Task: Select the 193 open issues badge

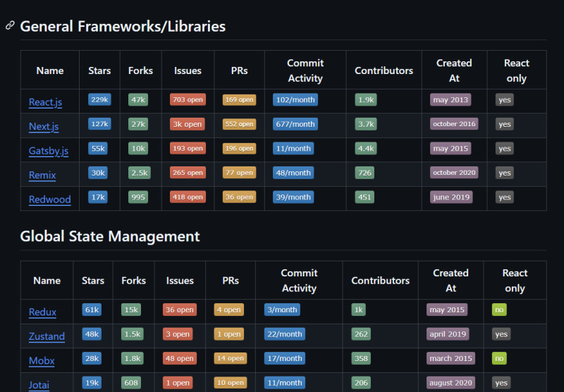Action: pyautogui.click(x=188, y=149)
